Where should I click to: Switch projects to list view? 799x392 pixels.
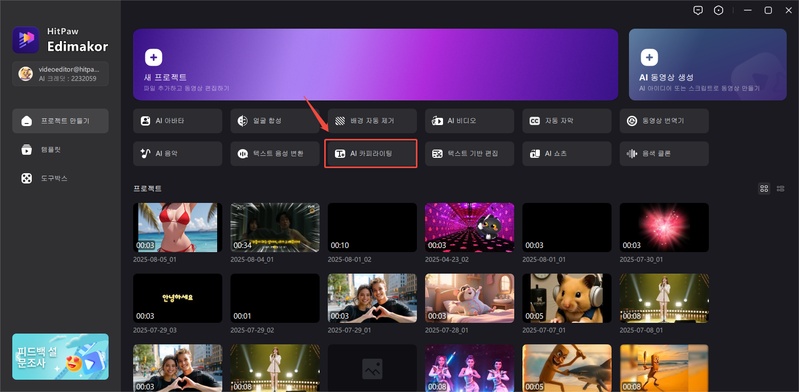point(781,189)
